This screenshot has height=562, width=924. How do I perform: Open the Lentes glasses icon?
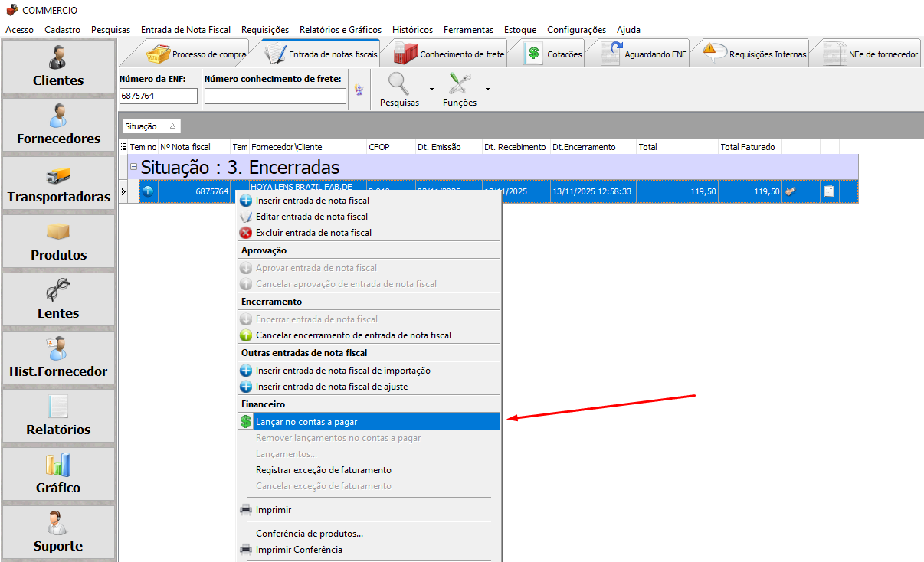58,292
